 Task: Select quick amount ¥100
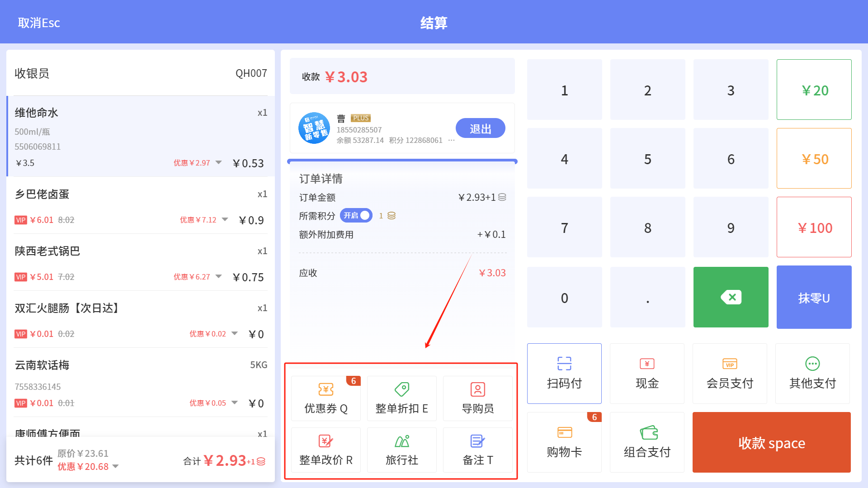(x=814, y=227)
